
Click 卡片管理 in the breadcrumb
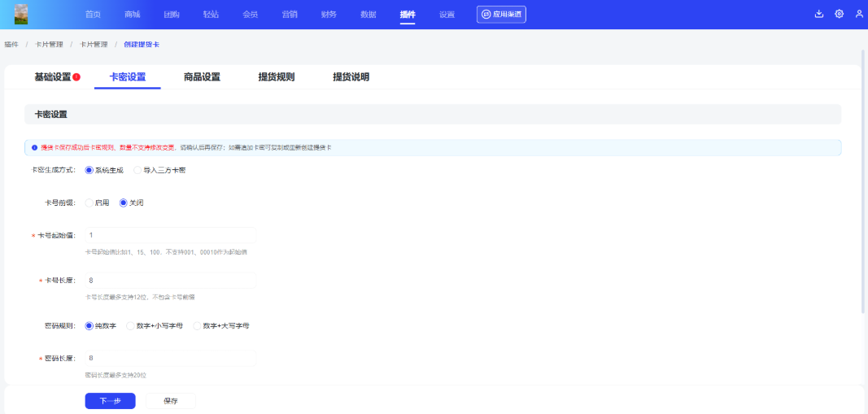[49, 44]
